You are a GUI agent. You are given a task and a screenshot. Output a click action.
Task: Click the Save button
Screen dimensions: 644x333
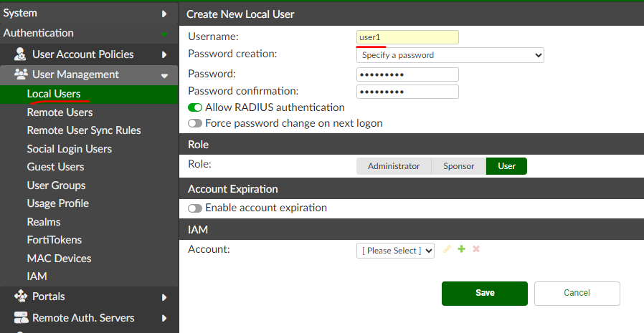point(485,293)
